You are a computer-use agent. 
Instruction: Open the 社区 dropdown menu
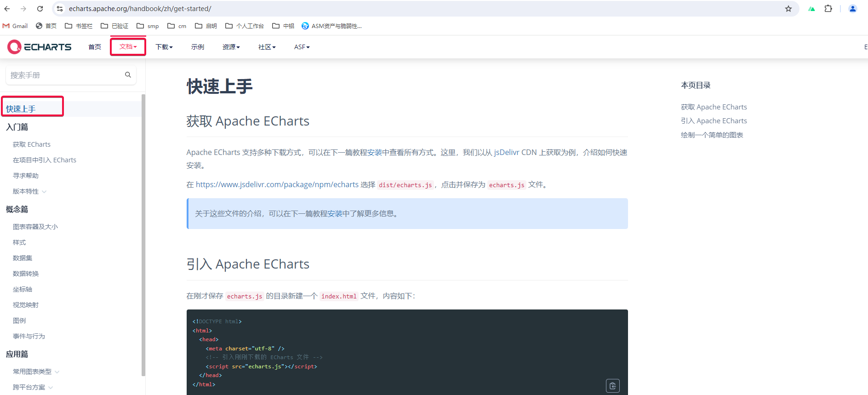[267, 47]
